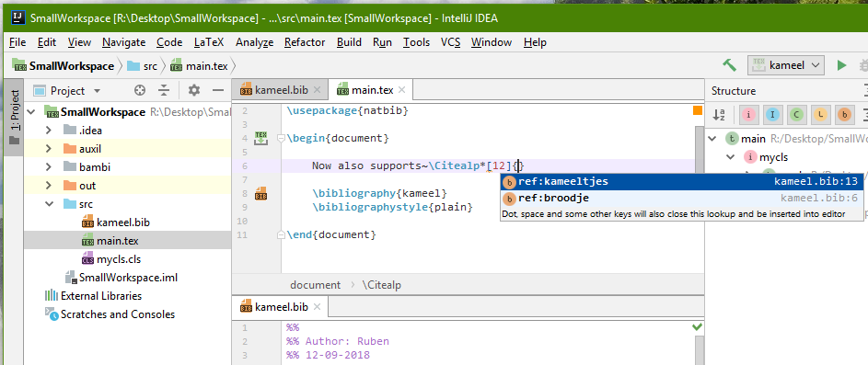Click the mycls class icon in Structure

[750, 157]
